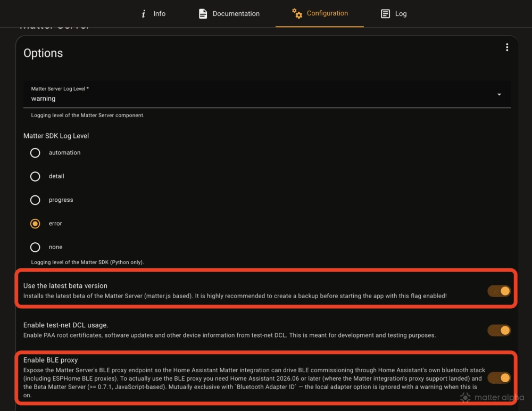The height and width of the screenshot is (411, 532).
Task: Click 'Logging level of the Matter Server component.' text
Action: (x=88, y=115)
